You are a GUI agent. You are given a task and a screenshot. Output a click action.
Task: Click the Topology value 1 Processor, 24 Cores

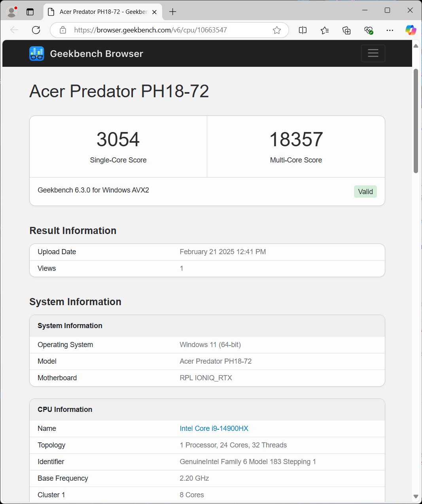click(x=233, y=445)
